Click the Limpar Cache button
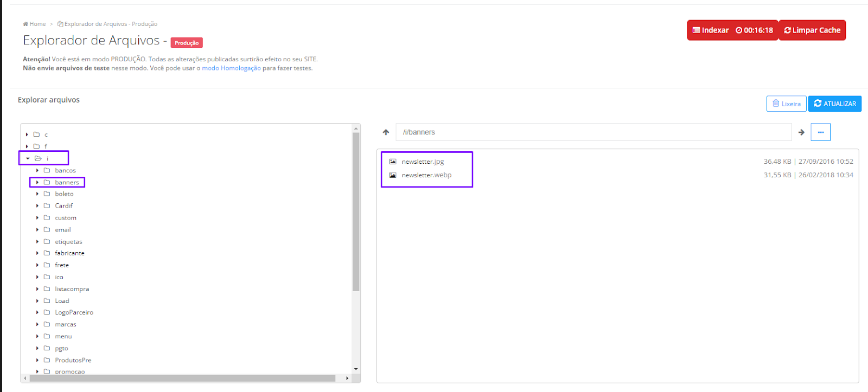Image resolution: width=868 pixels, height=392 pixels. [x=812, y=30]
